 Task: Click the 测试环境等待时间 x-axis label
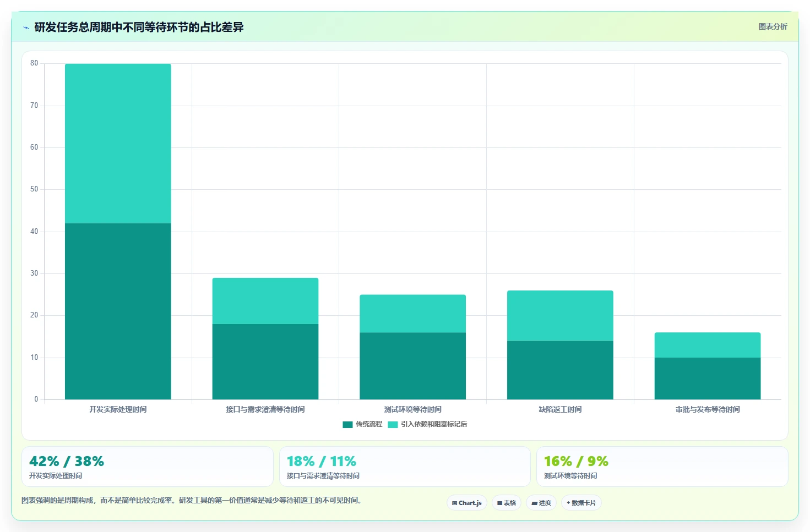click(413, 409)
